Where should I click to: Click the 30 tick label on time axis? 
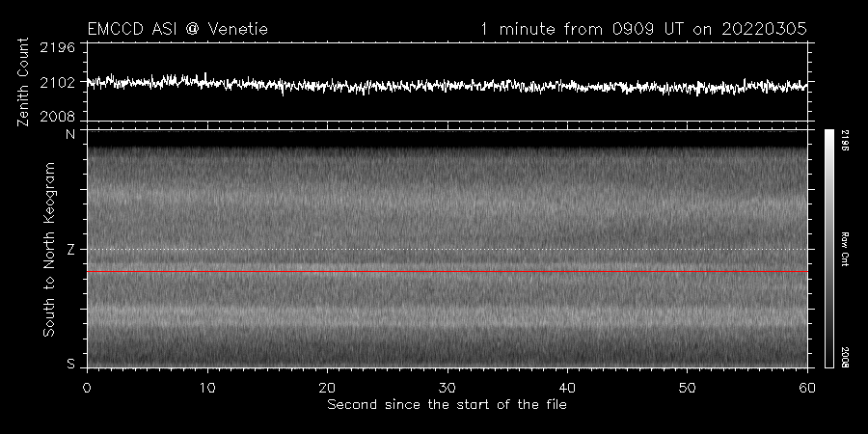click(448, 387)
